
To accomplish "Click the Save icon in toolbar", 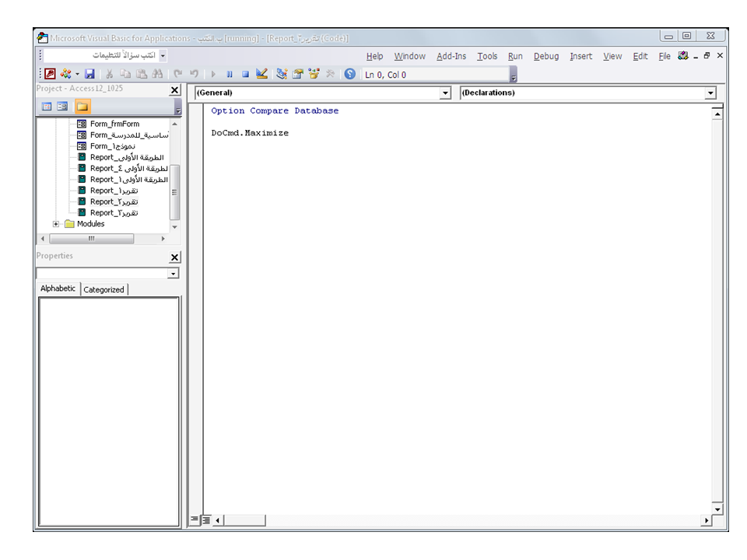I will pos(89,74).
